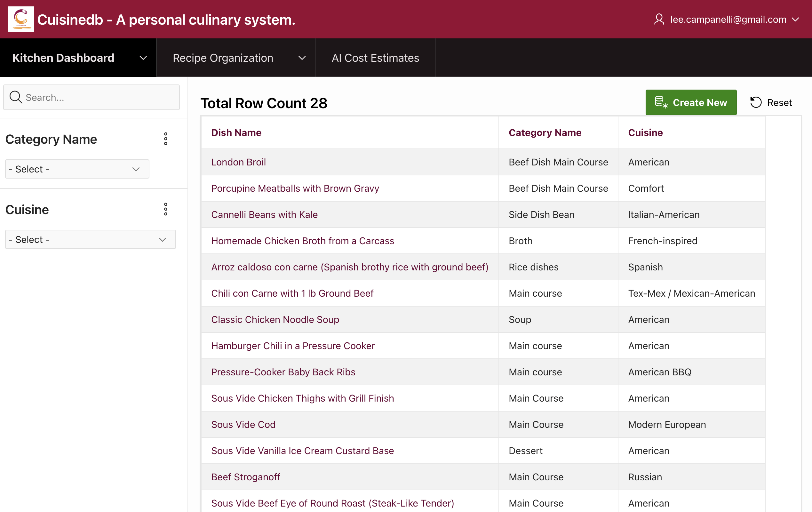Viewport: 812px width, 512px height.
Task: Click inside the Search input field
Action: pos(91,97)
